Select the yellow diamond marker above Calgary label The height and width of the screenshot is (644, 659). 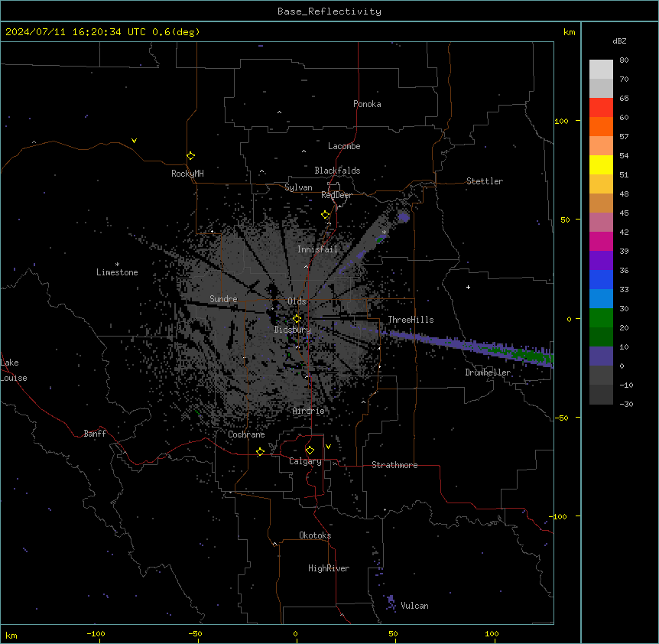tap(310, 450)
